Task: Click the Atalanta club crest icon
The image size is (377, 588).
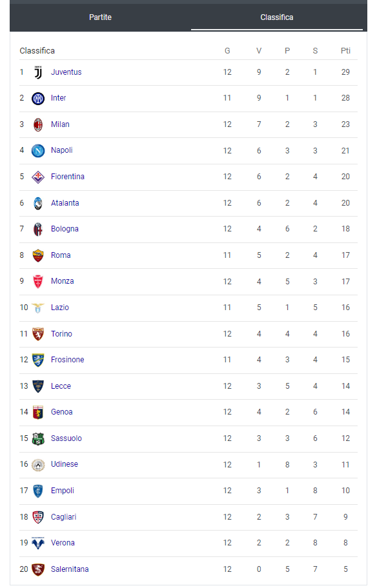Action: pos(38,202)
